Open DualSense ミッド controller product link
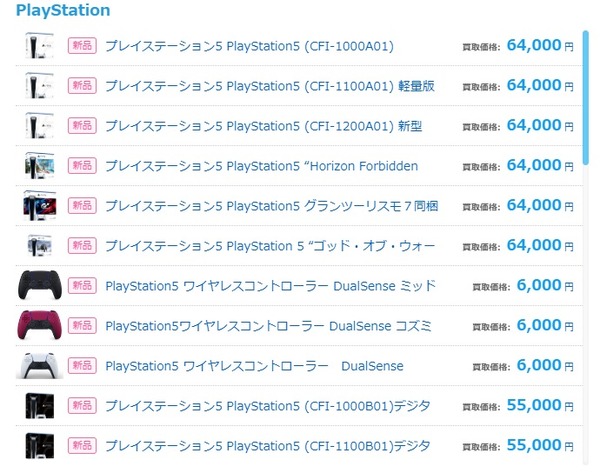This screenshot has width=600, height=473. pyautogui.click(x=271, y=286)
